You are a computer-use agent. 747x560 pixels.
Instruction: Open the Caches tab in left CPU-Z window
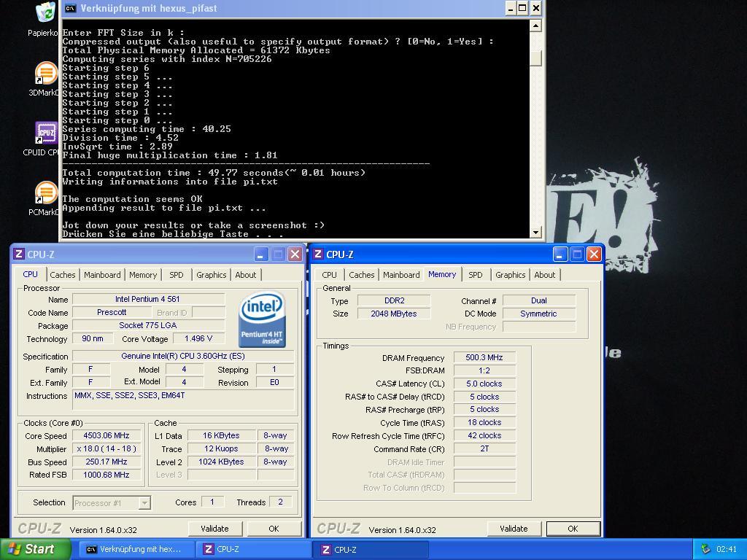click(x=63, y=275)
